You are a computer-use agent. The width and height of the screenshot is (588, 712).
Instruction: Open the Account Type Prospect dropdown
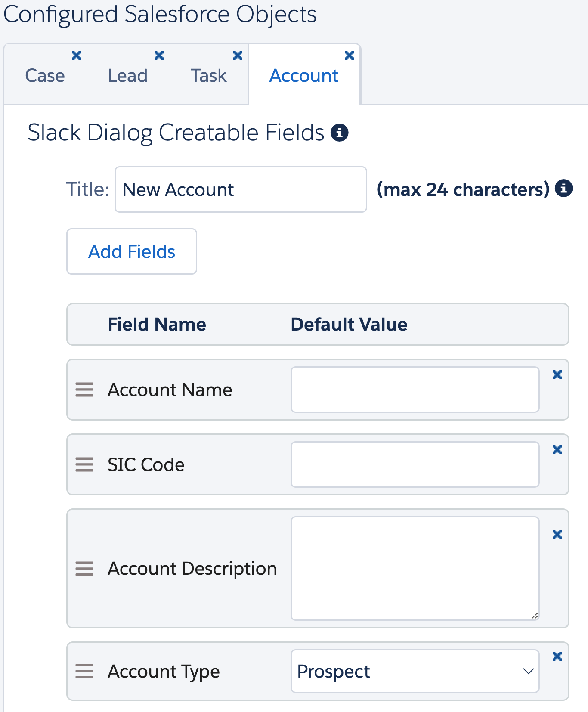pos(415,671)
